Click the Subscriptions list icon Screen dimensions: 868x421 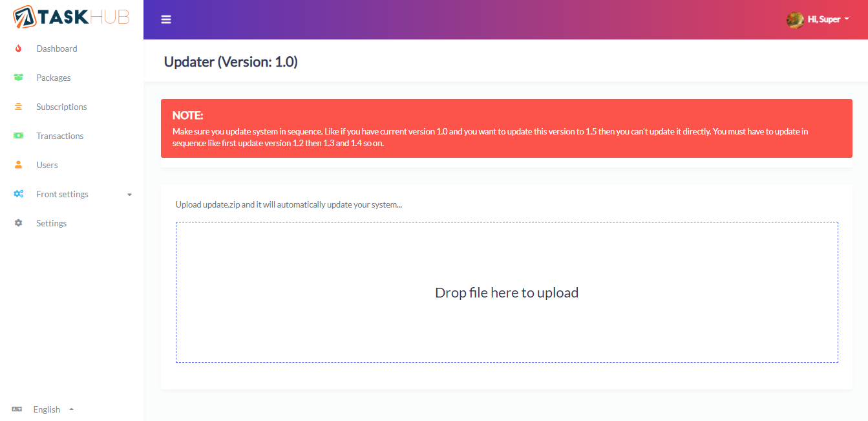[x=17, y=106]
